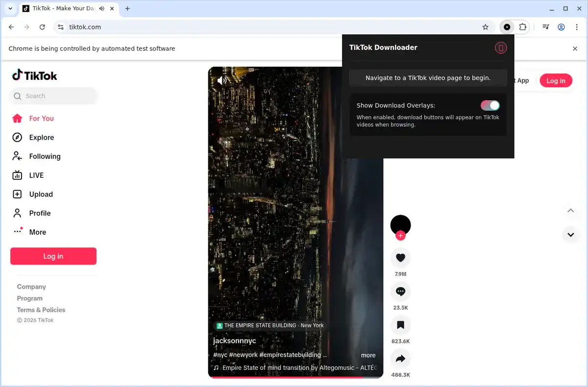Open the Chrome extensions puzzle icon
The height and width of the screenshot is (387, 588).
pyautogui.click(x=523, y=27)
